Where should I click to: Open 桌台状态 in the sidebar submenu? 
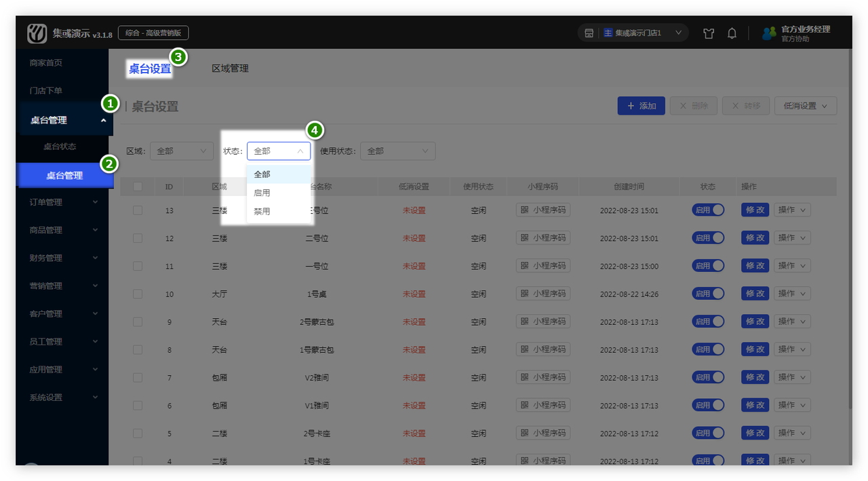[x=60, y=147]
